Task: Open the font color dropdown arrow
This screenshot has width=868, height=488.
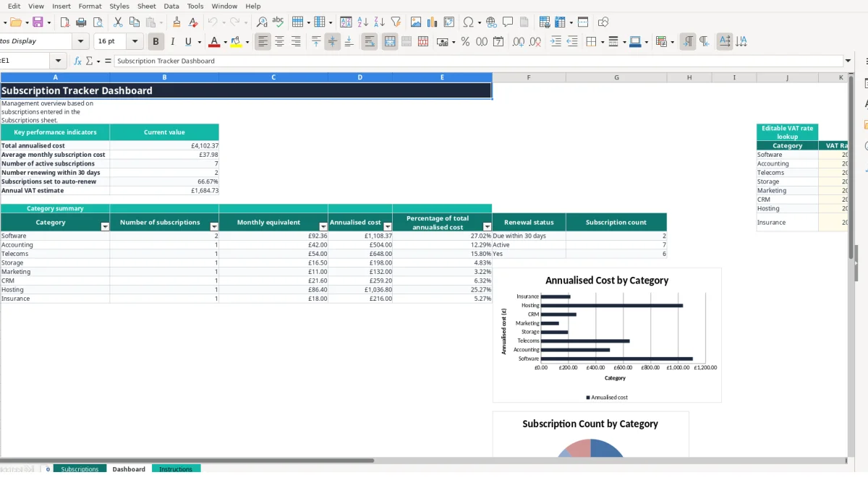Action: tap(225, 42)
